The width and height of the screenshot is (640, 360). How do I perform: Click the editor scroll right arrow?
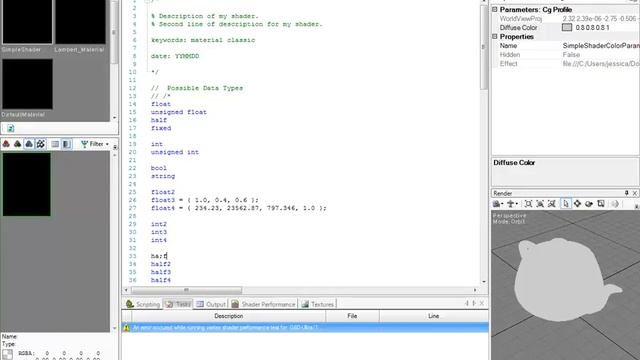click(x=475, y=290)
